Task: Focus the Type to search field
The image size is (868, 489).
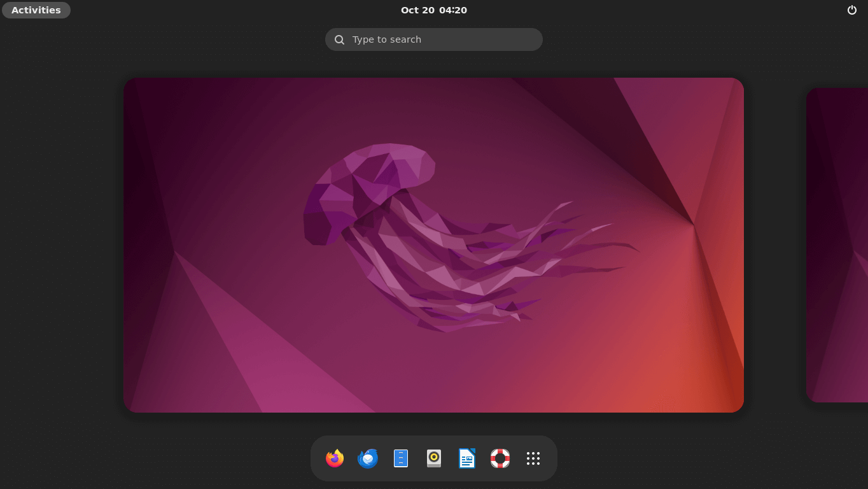Action: (434, 39)
